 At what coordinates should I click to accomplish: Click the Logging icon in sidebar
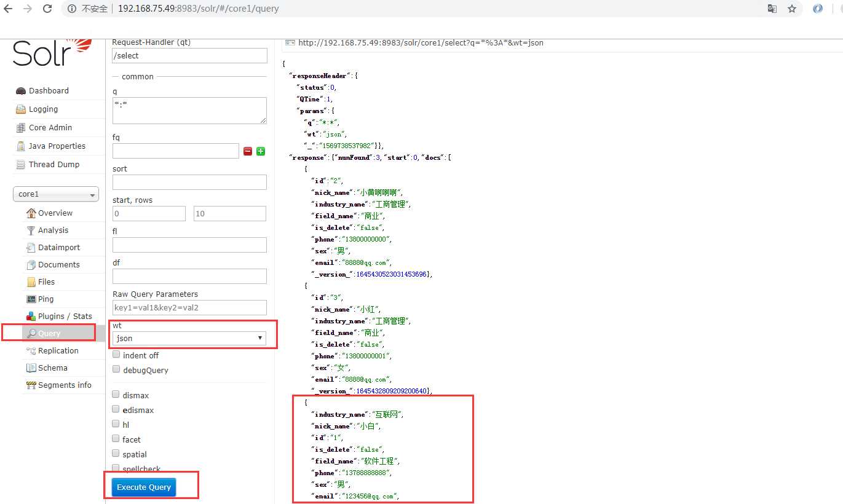pyautogui.click(x=21, y=109)
